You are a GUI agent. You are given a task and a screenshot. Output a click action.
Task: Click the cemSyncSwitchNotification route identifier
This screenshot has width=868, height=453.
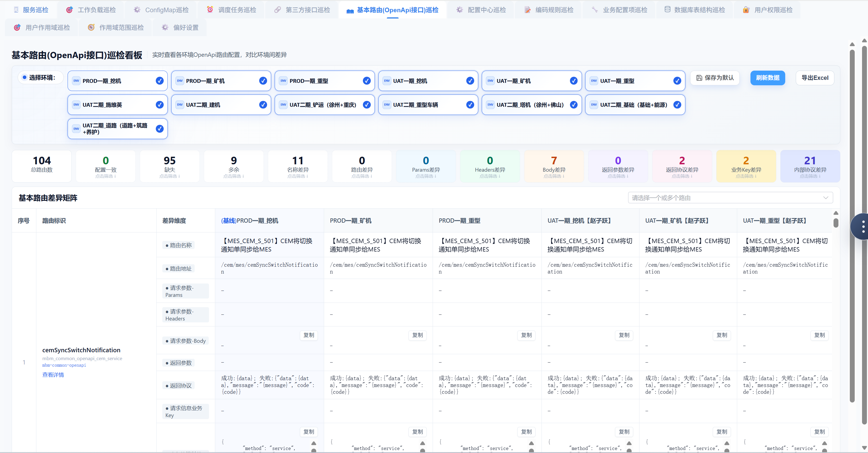click(81, 350)
